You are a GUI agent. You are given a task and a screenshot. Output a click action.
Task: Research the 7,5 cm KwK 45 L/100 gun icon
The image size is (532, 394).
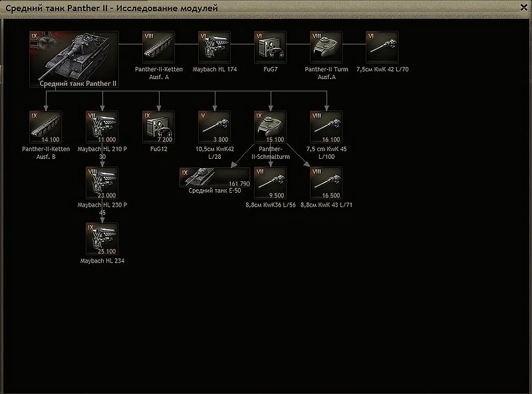coord(327,127)
